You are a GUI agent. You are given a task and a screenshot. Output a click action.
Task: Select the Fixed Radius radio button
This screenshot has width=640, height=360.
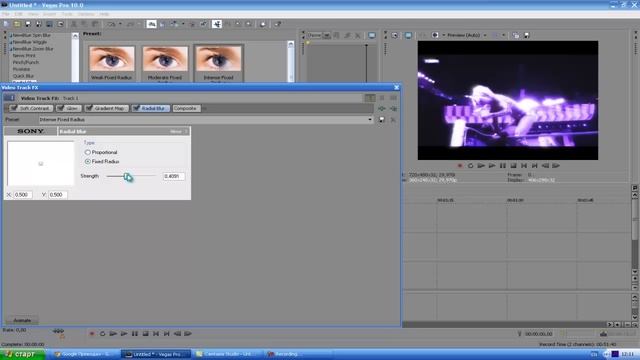tap(87, 162)
